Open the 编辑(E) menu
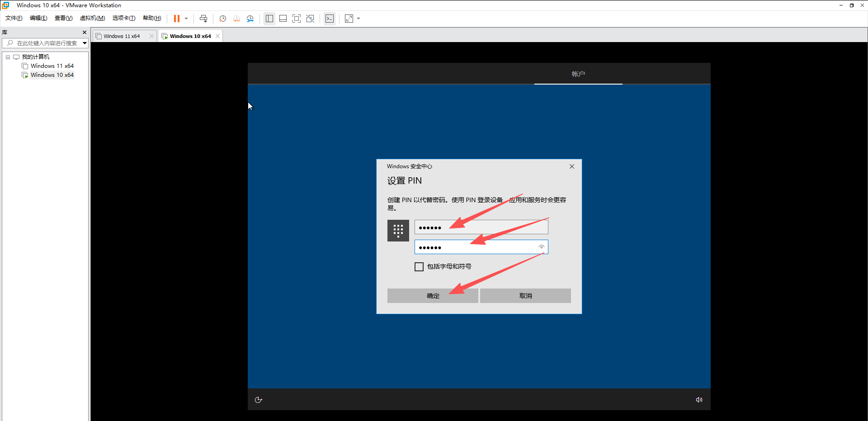Viewport: 868px width, 421px height. 38,18
